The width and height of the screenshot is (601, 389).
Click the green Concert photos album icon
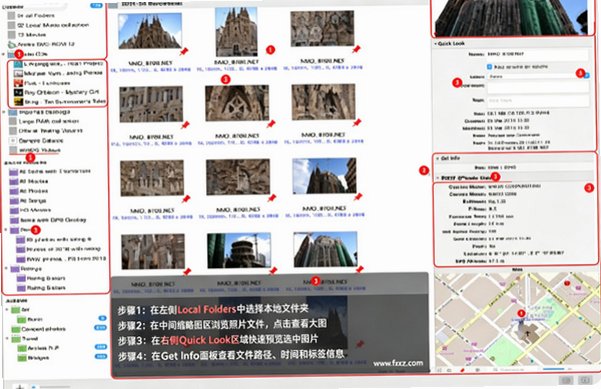16,329
